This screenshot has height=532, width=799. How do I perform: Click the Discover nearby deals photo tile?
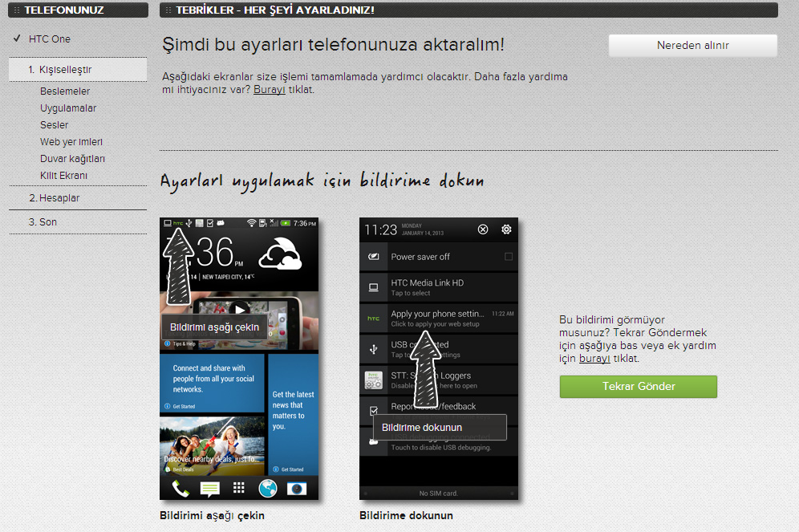point(212,446)
